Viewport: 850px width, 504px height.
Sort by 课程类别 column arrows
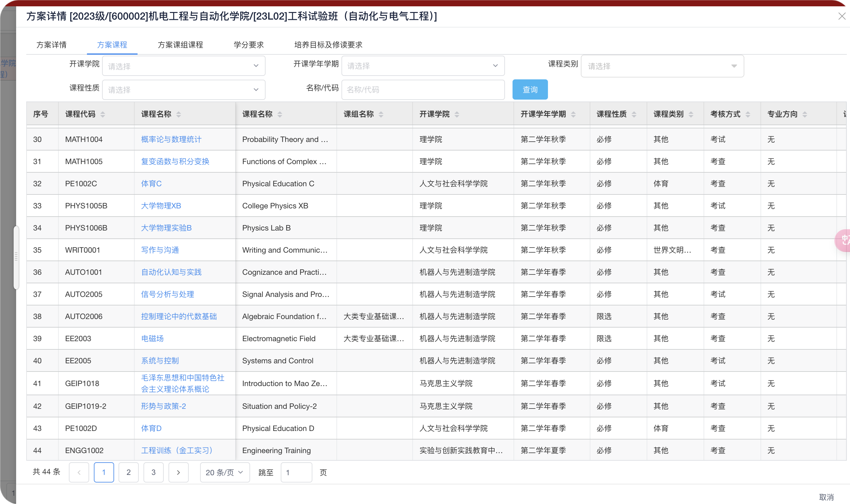(691, 114)
